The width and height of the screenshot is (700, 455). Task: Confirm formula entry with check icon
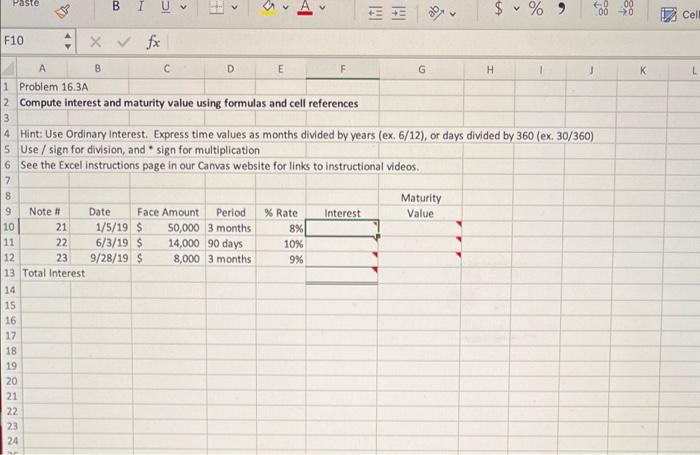(x=124, y=42)
